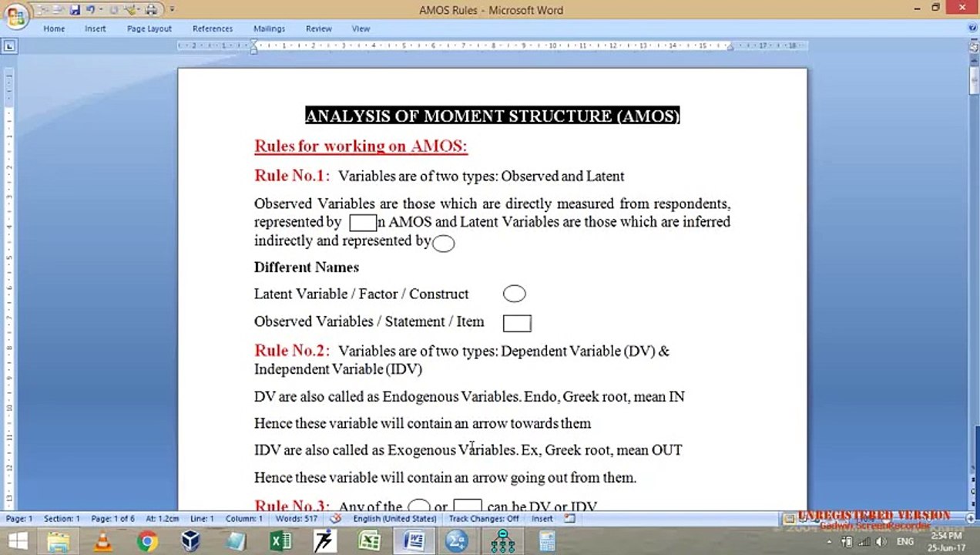Open the Insert ribbon tab

pos(96,29)
